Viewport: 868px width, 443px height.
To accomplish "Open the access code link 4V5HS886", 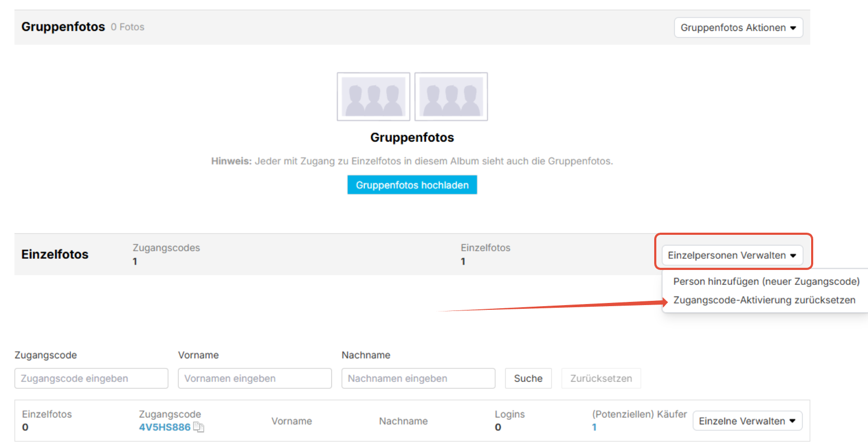I will tap(165, 427).
